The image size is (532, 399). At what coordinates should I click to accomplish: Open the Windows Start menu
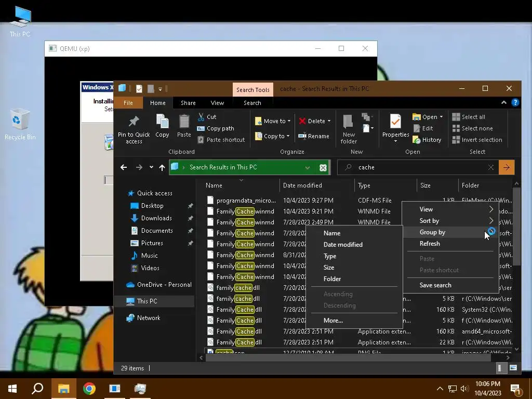[x=12, y=389]
